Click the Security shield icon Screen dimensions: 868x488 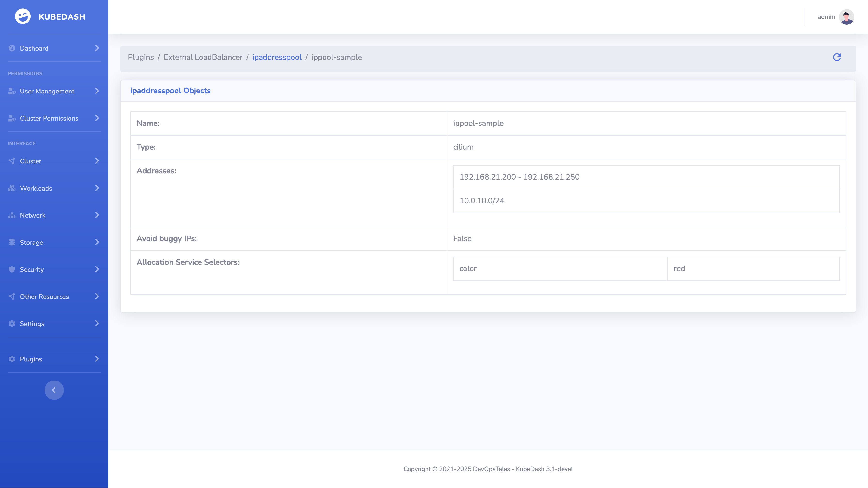click(x=12, y=269)
